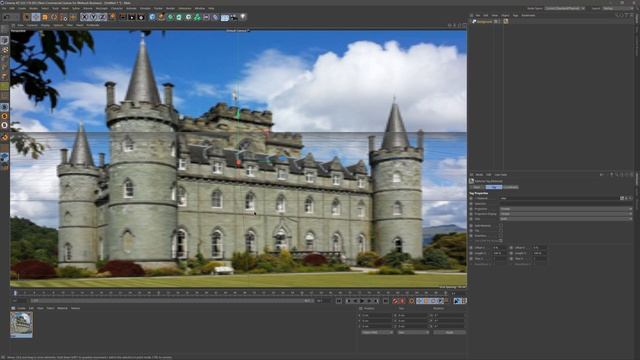Click the Go to End button
The image size is (640, 360).
pyautogui.click(x=385, y=301)
